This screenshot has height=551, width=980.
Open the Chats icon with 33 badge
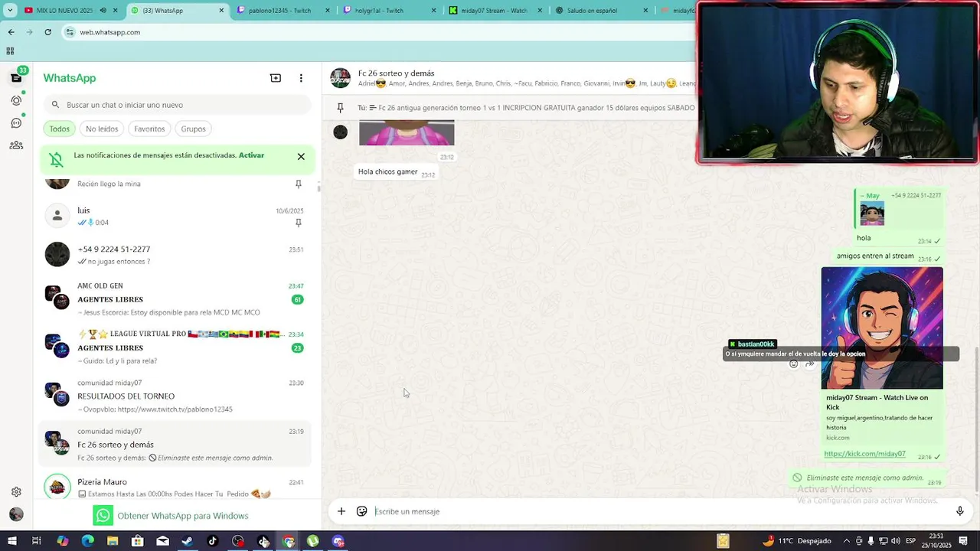(x=16, y=78)
